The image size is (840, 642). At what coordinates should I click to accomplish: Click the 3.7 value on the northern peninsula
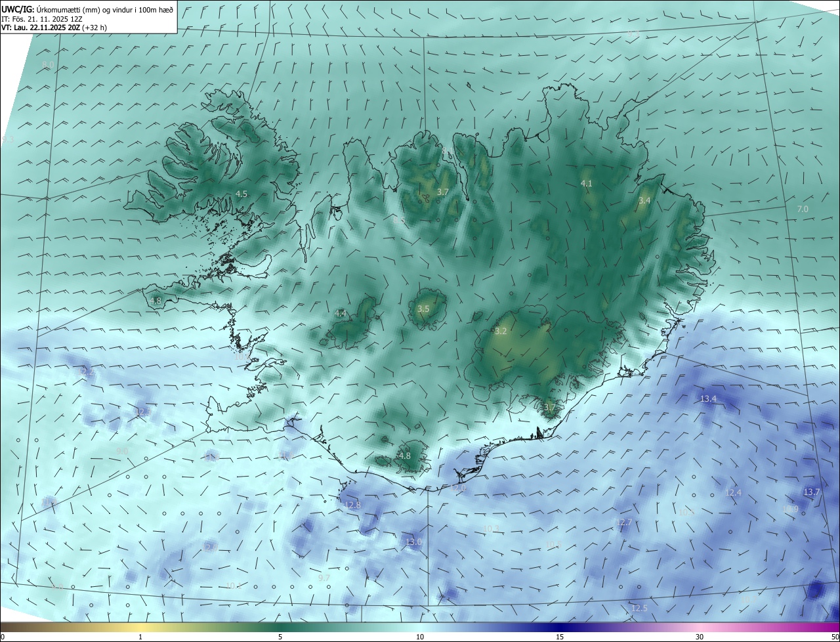tap(442, 192)
